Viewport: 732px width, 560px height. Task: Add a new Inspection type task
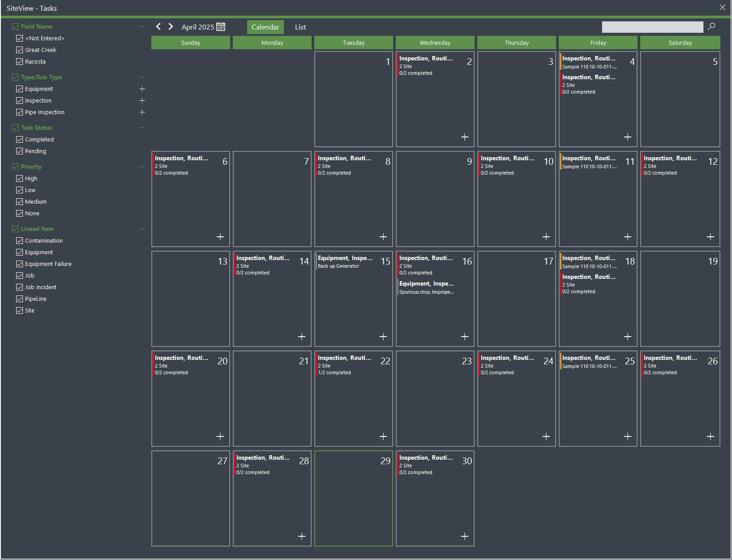[142, 100]
